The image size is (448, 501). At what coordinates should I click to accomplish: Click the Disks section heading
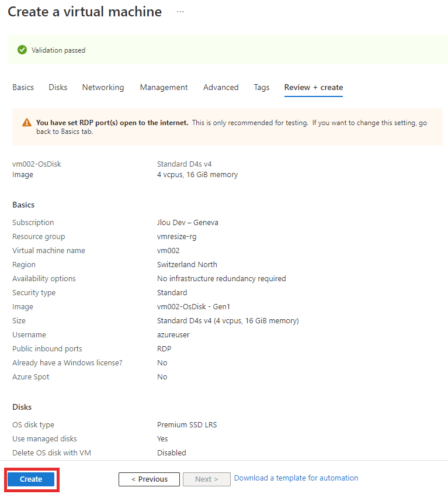point(22,407)
